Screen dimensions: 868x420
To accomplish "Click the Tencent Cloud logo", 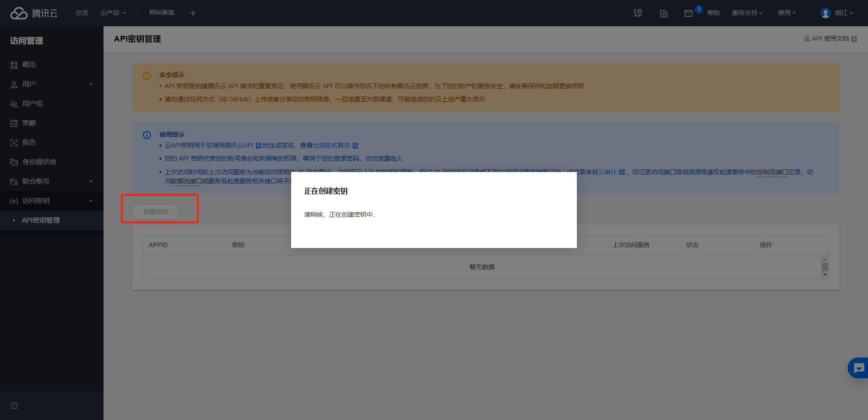I will point(33,13).
